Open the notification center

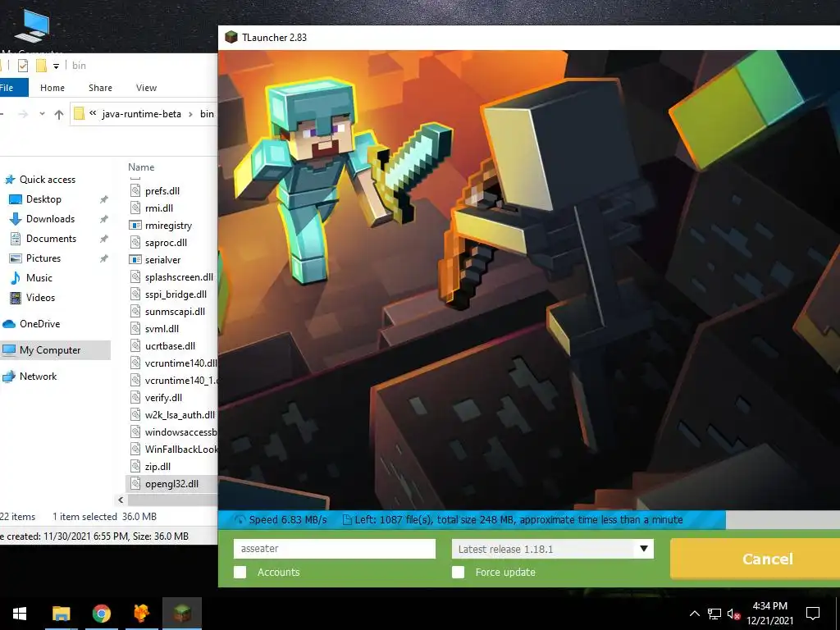813,614
